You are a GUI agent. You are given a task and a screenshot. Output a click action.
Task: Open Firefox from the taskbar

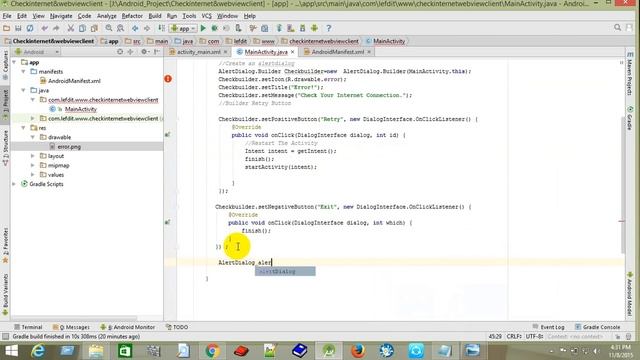[358, 351]
